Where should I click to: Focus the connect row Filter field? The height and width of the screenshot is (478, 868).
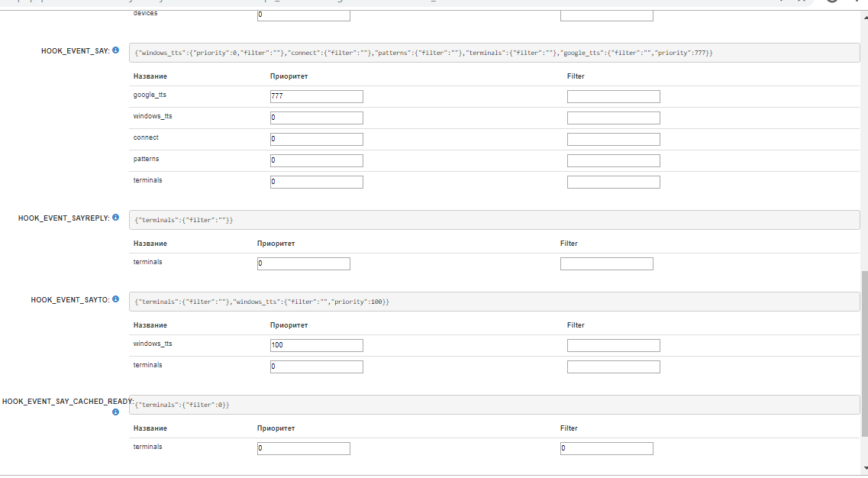(x=613, y=140)
